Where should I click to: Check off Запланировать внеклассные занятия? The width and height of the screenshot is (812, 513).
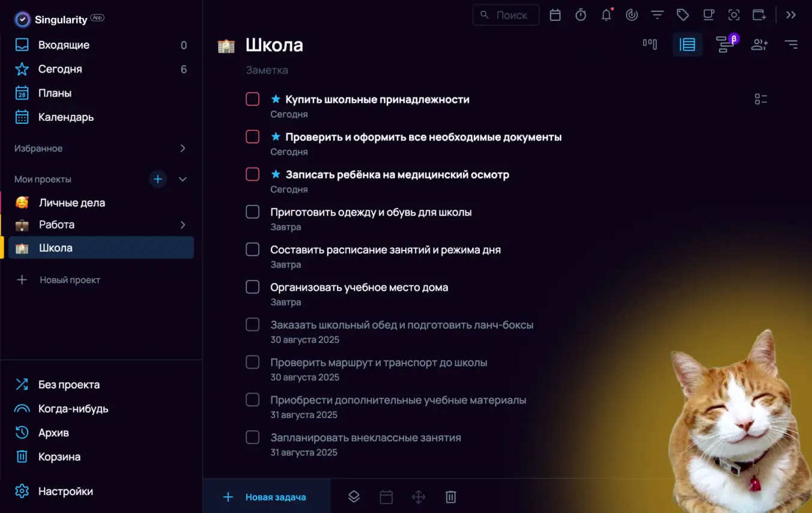[253, 437]
